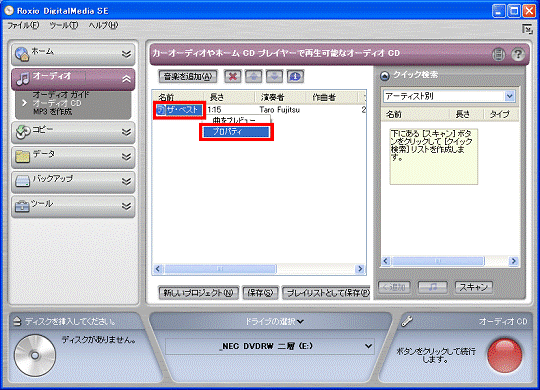540x390 pixels.
Task: Click track list scroll right arrow
Action: 360,268
